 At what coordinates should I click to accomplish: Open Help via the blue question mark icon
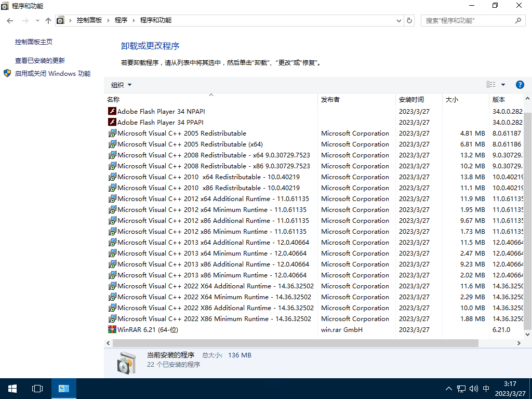click(520, 84)
